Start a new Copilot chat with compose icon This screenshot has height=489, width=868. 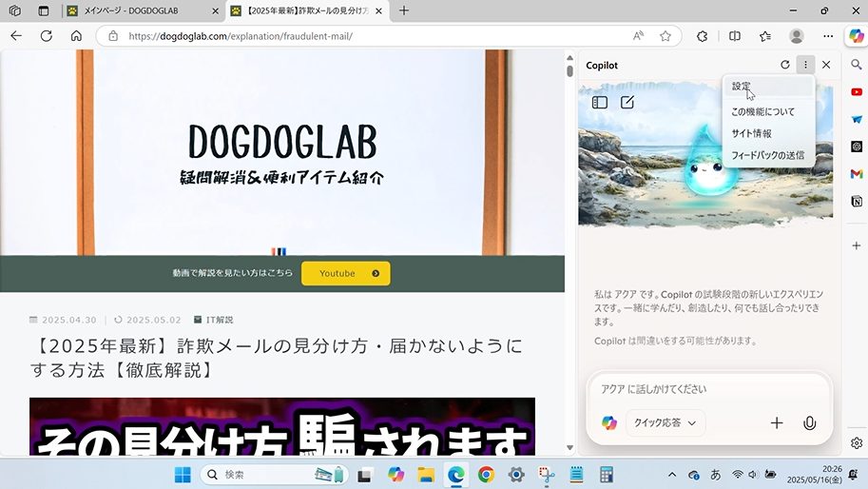coord(627,103)
